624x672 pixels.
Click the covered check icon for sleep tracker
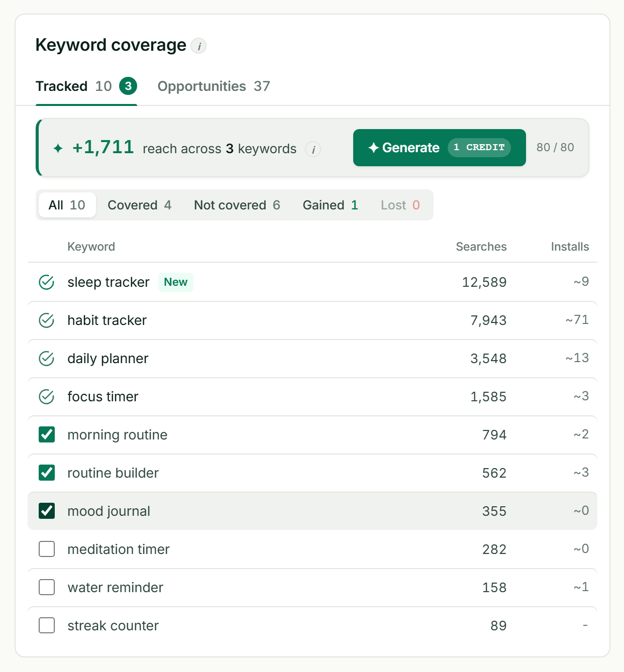[x=47, y=282]
